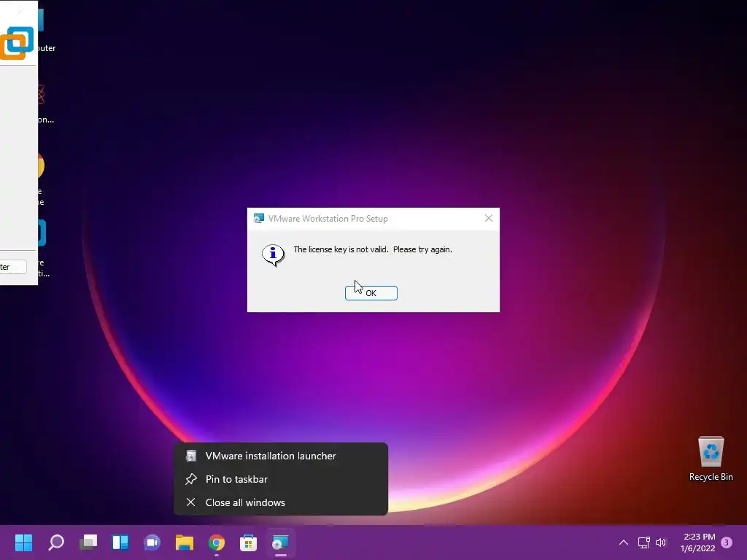
Task: Select VMware installation launcher in jump list
Action: click(281, 456)
